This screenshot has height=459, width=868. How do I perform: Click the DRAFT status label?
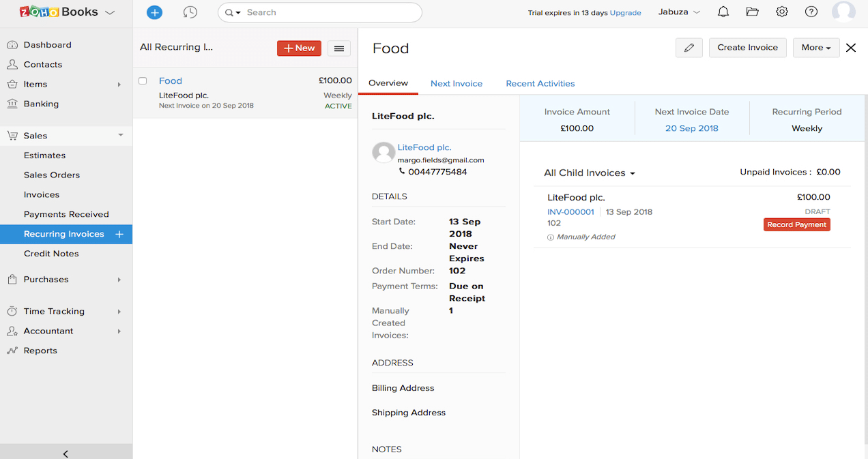click(x=818, y=212)
